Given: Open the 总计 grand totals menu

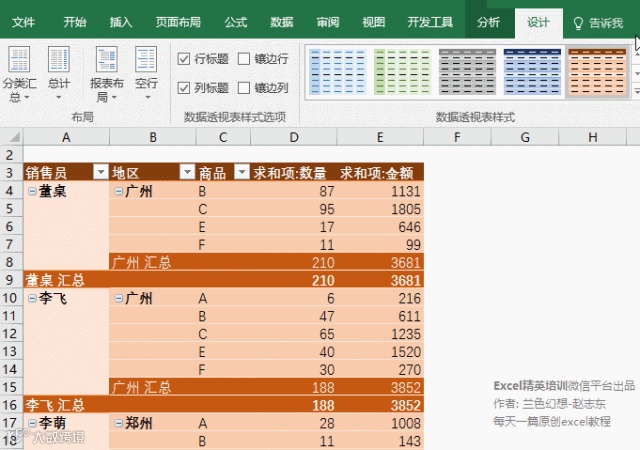Looking at the screenshot, I should pos(59,74).
